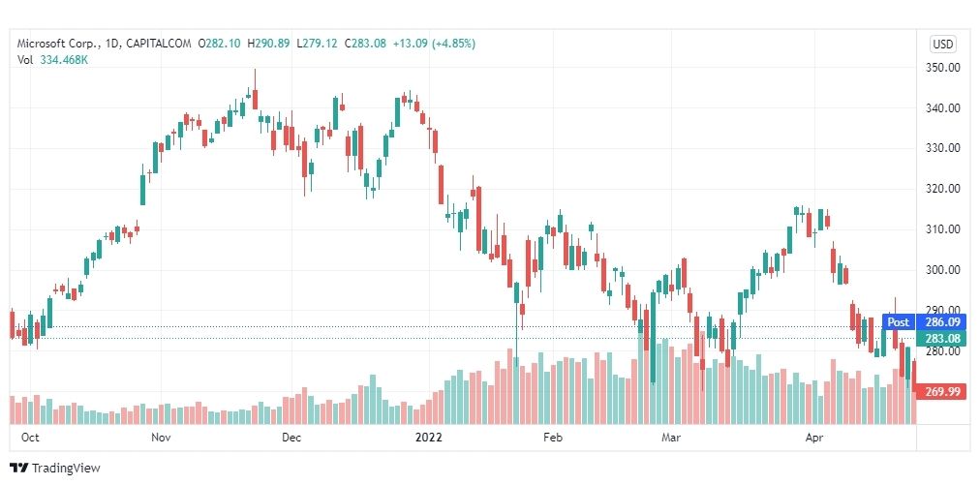Open the USD currency selector
980x485 pixels.
point(942,45)
